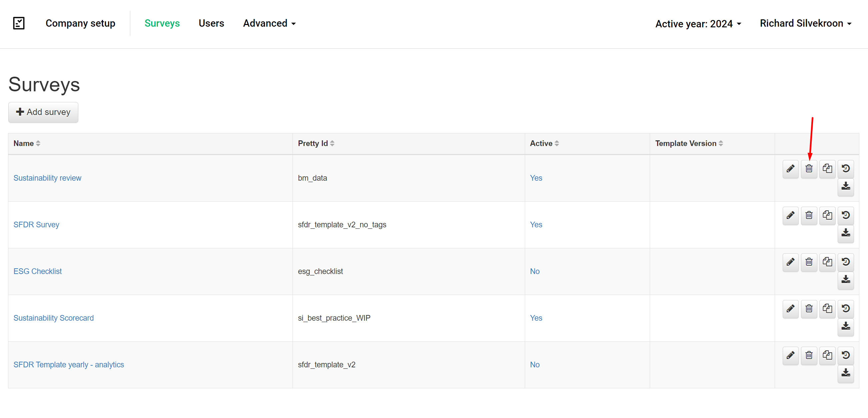The height and width of the screenshot is (418, 868).
Task: Edit the SFDR Survey row
Action: tap(790, 215)
